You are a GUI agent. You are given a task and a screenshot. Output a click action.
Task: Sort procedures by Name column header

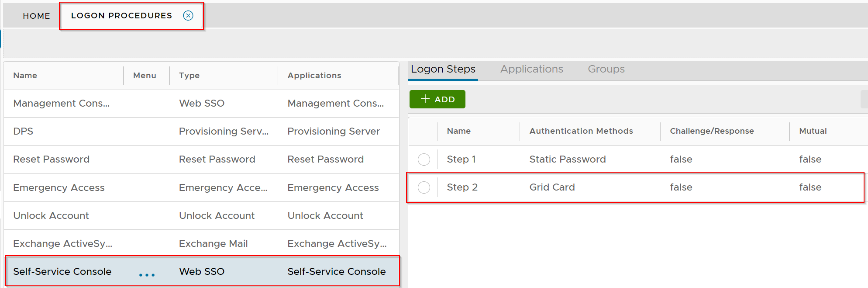25,76
